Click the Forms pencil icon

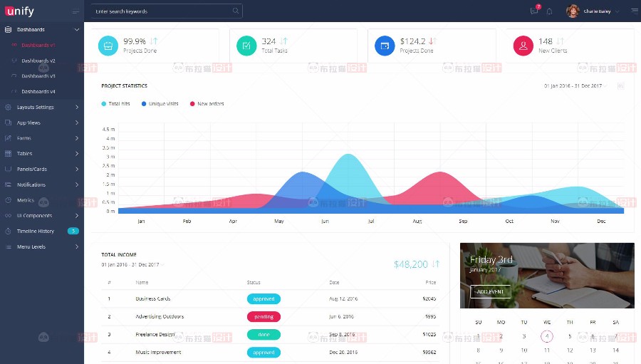tap(8, 138)
